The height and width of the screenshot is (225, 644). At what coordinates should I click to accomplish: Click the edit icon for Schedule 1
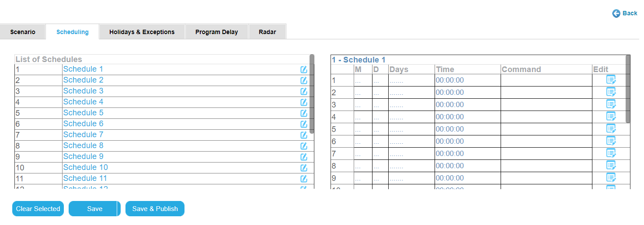303,69
